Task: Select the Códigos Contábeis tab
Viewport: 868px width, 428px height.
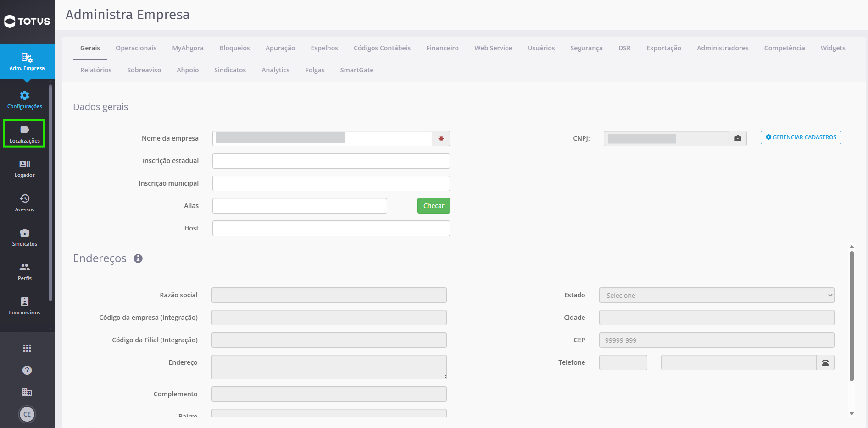Action: click(382, 48)
